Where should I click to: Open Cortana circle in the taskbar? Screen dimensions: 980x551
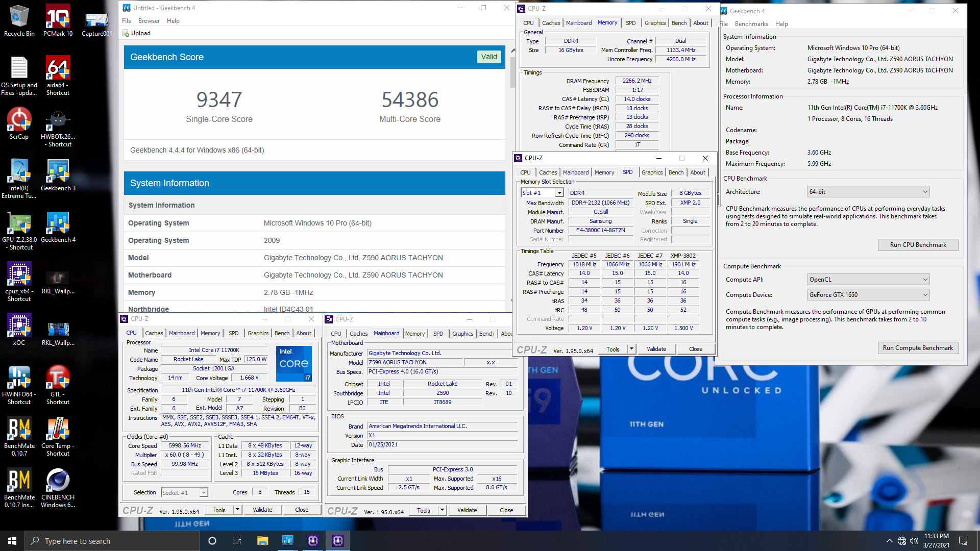coord(212,541)
